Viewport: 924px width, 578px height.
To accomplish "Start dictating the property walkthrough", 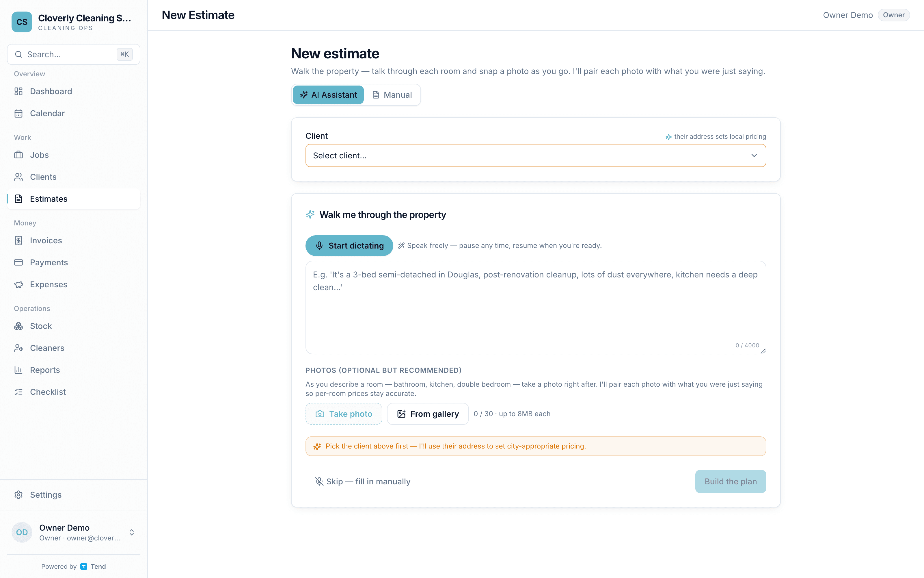I will click(x=349, y=245).
